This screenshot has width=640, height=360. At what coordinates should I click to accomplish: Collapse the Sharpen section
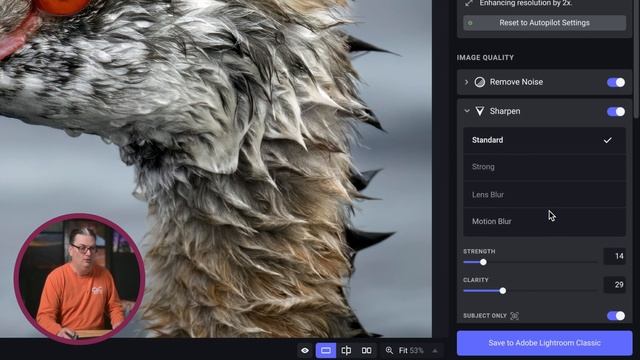click(x=467, y=111)
